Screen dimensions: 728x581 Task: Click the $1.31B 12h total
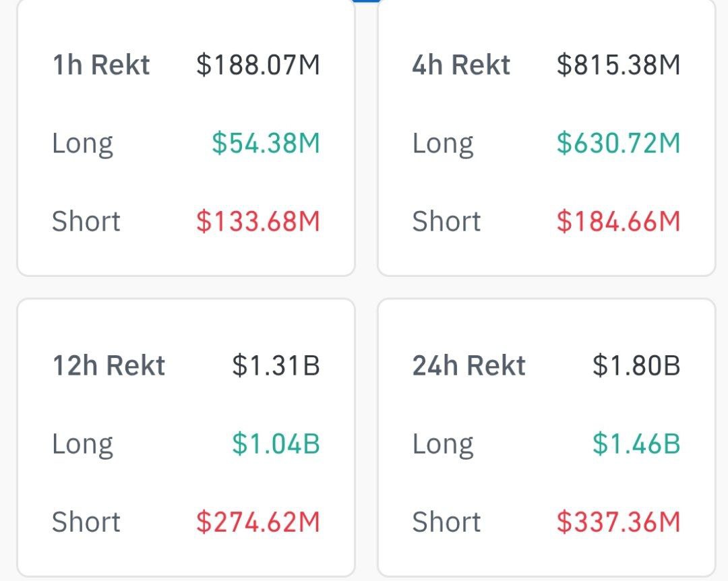(276, 366)
